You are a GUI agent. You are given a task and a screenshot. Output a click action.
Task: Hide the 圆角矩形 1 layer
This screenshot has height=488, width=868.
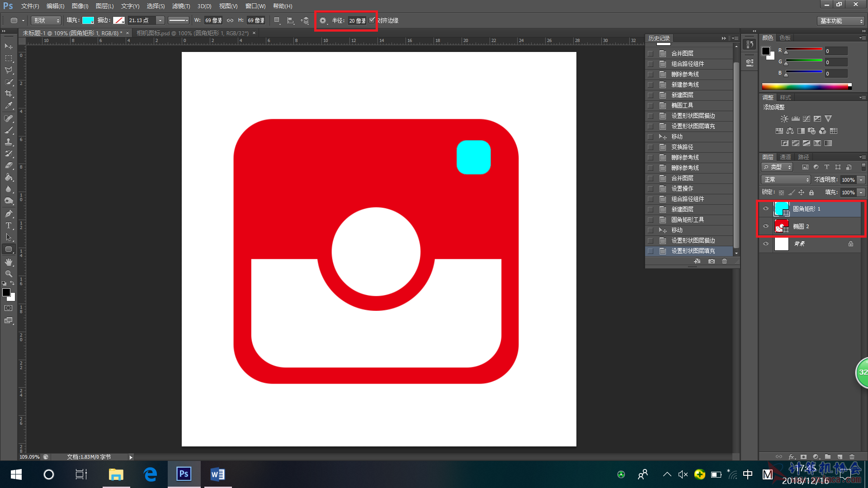(x=766, y=209)
